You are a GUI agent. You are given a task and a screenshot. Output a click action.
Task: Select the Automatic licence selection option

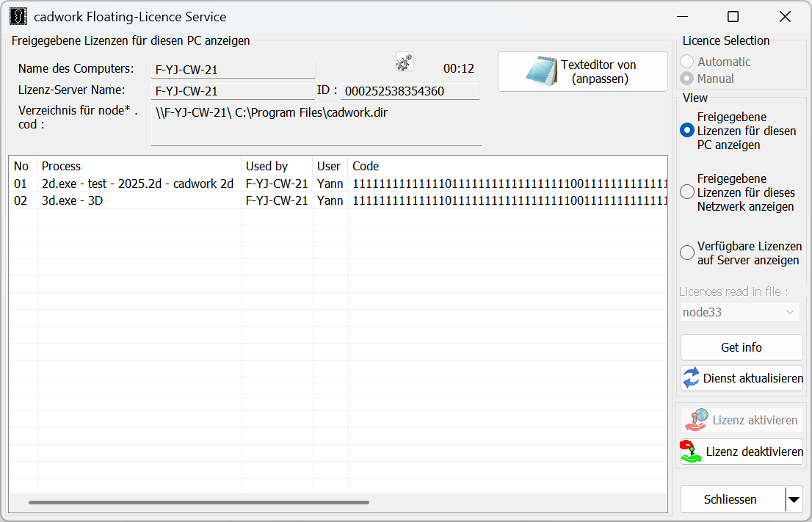[x=686, y=62]
